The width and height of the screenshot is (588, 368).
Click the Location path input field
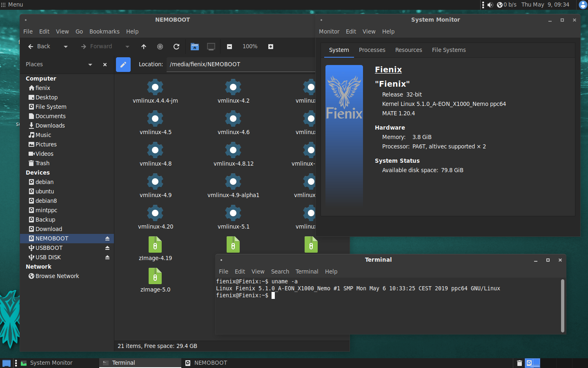(241, 64)
